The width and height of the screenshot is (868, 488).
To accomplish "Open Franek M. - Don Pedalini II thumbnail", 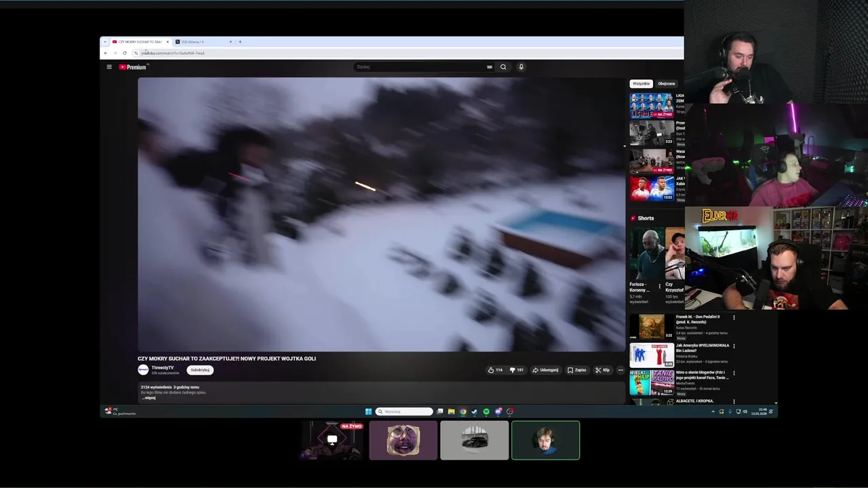I will tap(652, 327).
